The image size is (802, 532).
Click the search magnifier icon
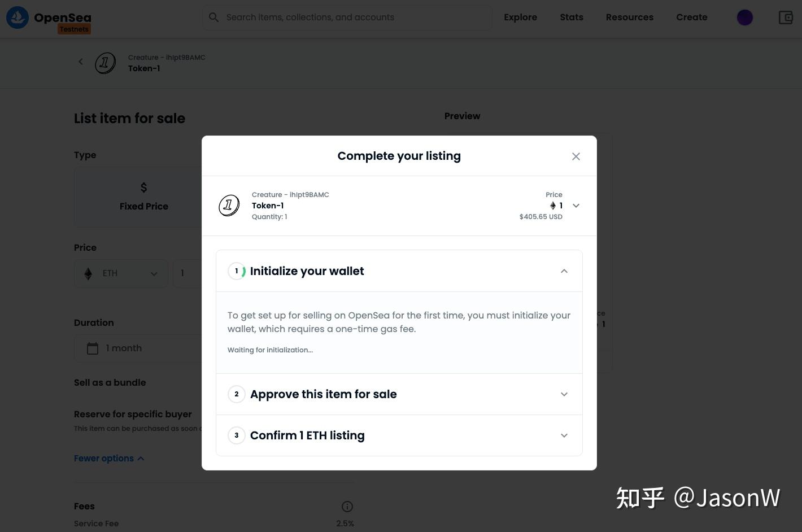point(214,18)
